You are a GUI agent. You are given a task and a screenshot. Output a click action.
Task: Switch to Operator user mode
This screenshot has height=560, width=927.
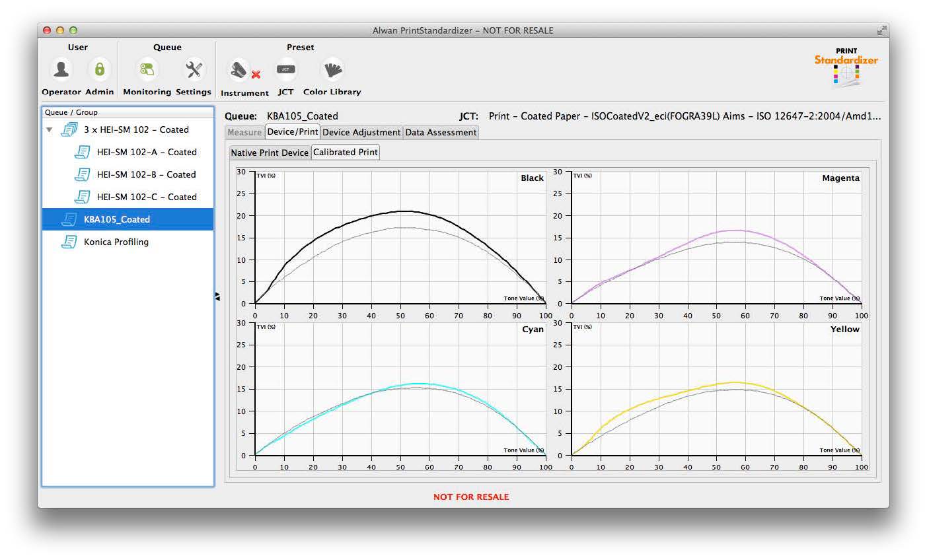tap(61, 69)
